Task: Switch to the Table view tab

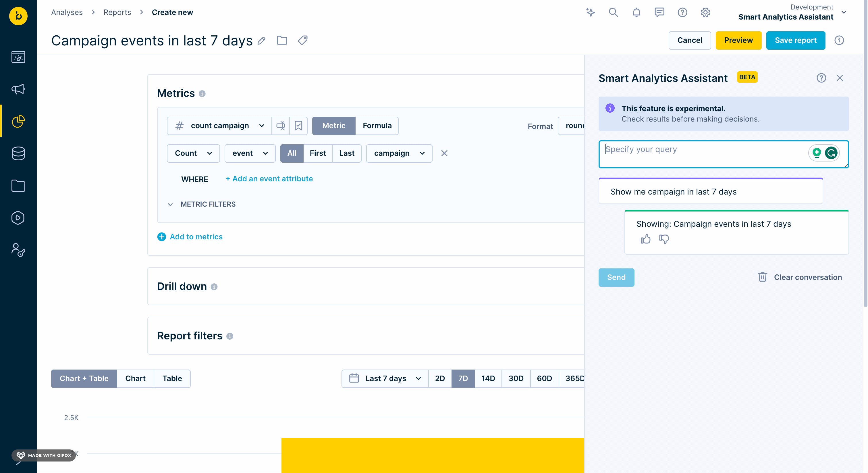Action: [x=172, y=379]
